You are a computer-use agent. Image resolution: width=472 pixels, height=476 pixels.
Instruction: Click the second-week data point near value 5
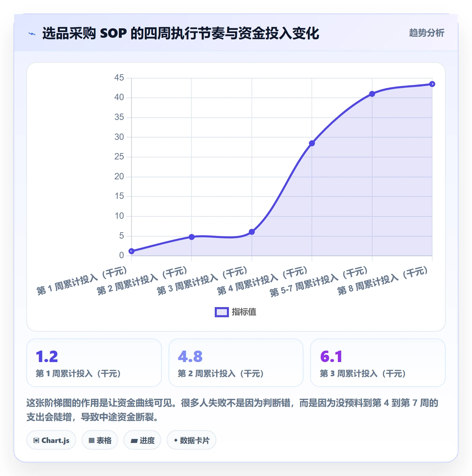(191, 237)
